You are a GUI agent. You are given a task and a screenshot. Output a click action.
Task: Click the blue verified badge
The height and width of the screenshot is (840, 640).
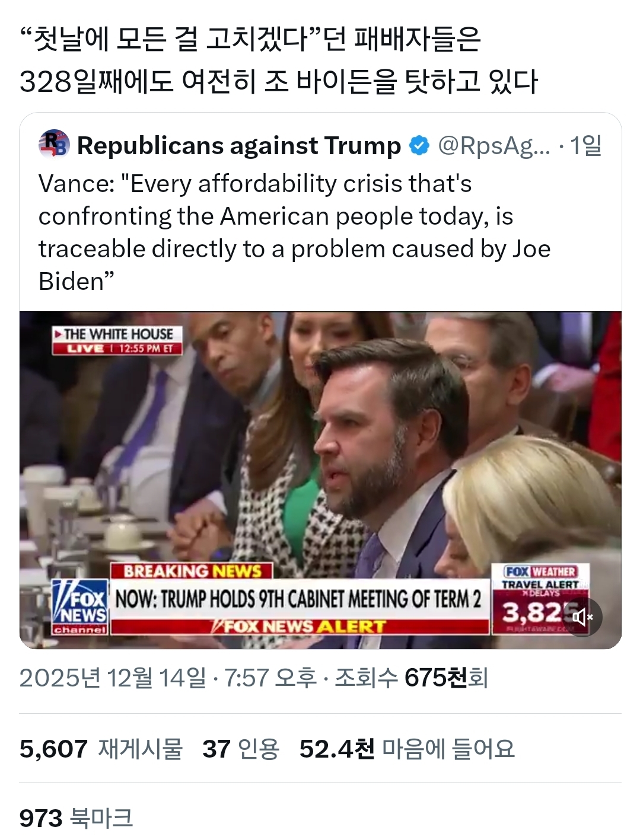tap(419, 145)
